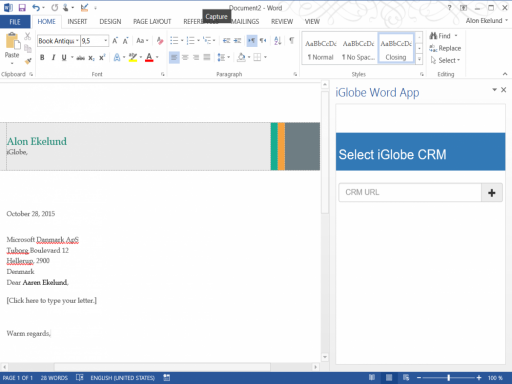512x384 pixels.
Task: Open the Borders dropdown arrow
Action: (265, 57)
